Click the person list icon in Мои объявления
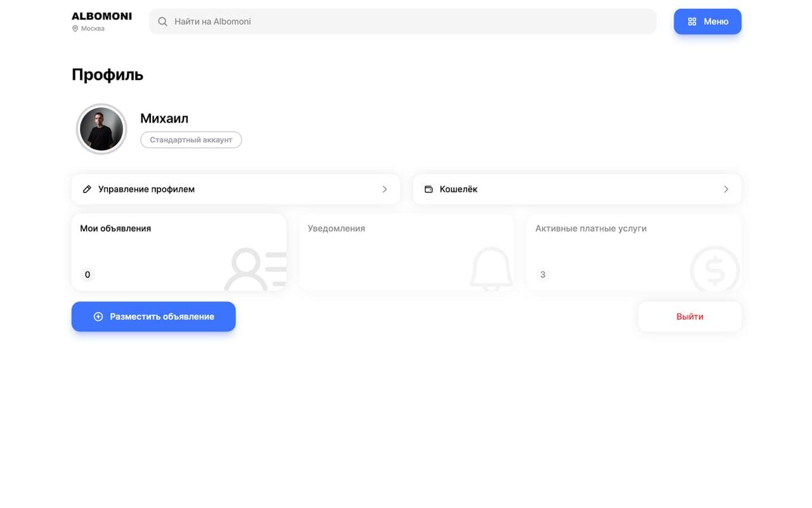Image resolution: width=812 pixels, height=508 pixels. click(x=256, y=270)
